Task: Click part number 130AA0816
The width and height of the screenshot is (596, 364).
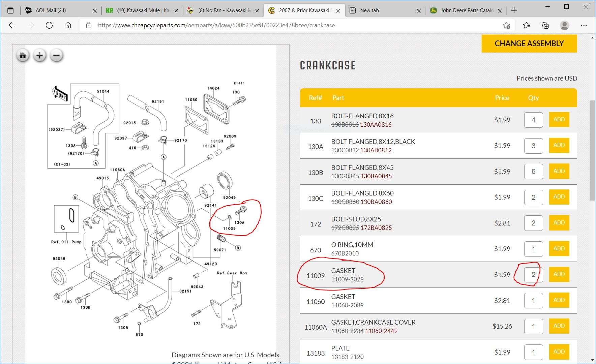Action: 376,125
